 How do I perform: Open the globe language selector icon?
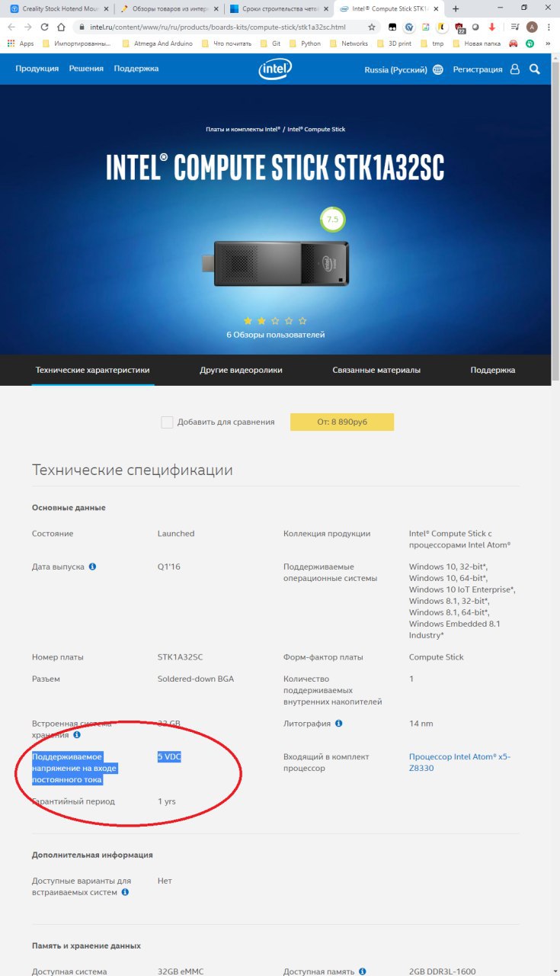(438, 69)
